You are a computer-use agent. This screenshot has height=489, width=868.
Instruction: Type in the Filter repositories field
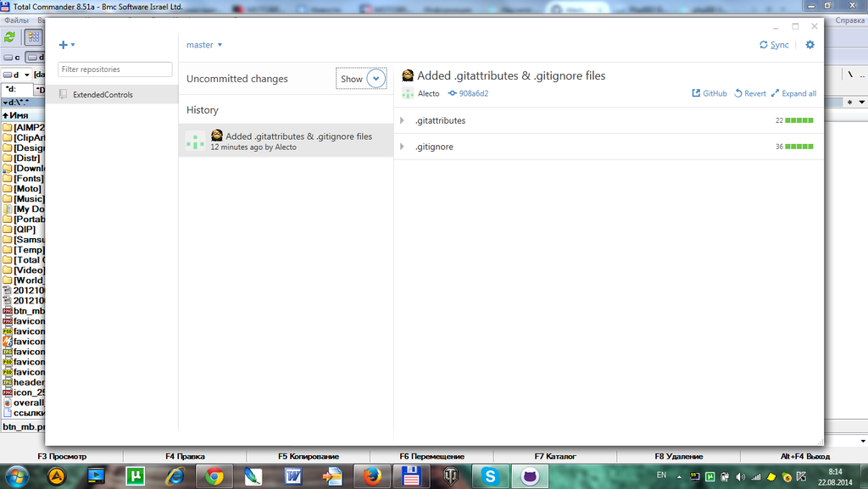tap(115, 69)
